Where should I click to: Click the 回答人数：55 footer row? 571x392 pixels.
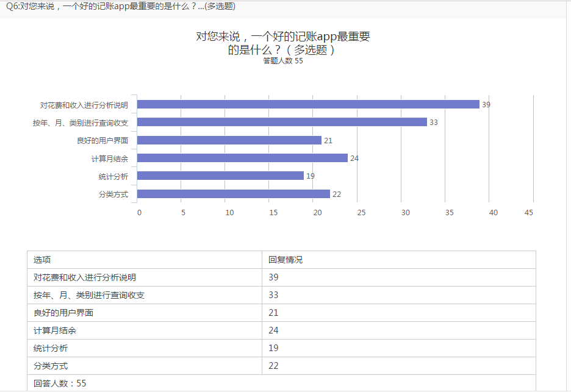click(x=281, y=383)
